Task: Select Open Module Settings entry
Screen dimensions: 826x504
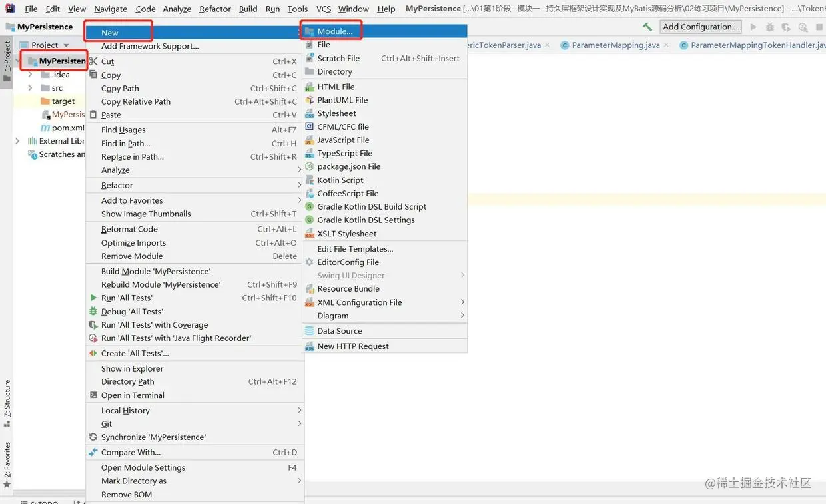Action: (x=195, y=467)
